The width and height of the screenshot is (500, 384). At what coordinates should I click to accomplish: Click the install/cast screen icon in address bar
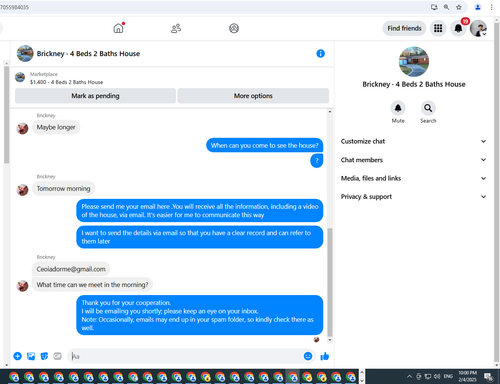pos(434,7)
